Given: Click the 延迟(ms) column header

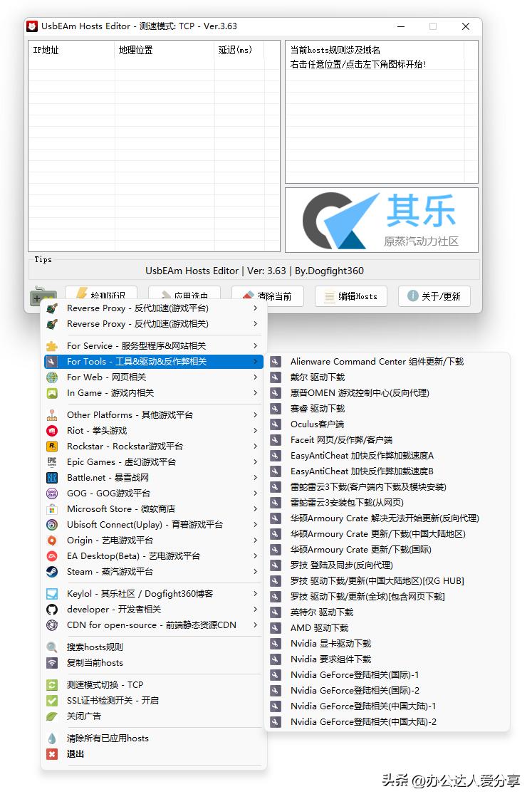Looking at the screenshot, I should tap(239, 50).
